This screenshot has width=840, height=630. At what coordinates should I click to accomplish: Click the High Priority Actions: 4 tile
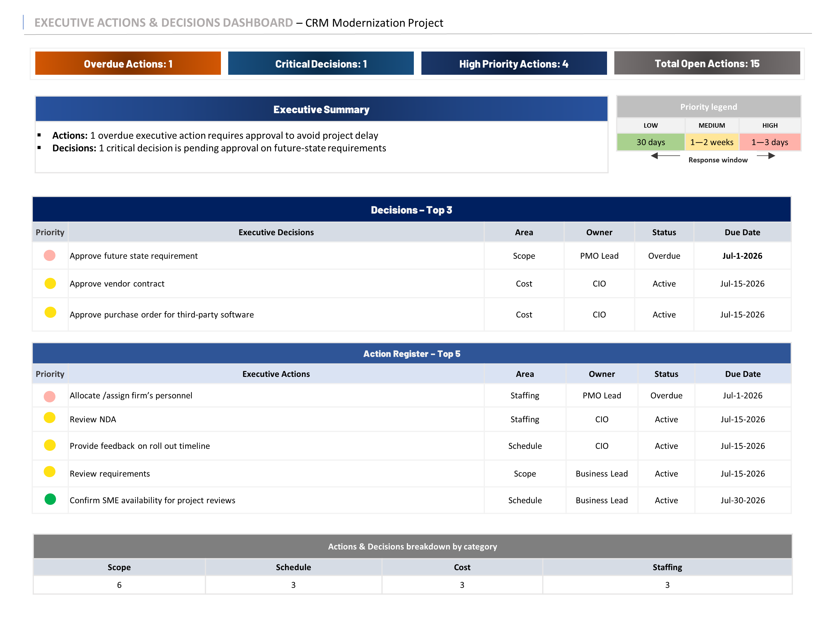pos(514,63)
